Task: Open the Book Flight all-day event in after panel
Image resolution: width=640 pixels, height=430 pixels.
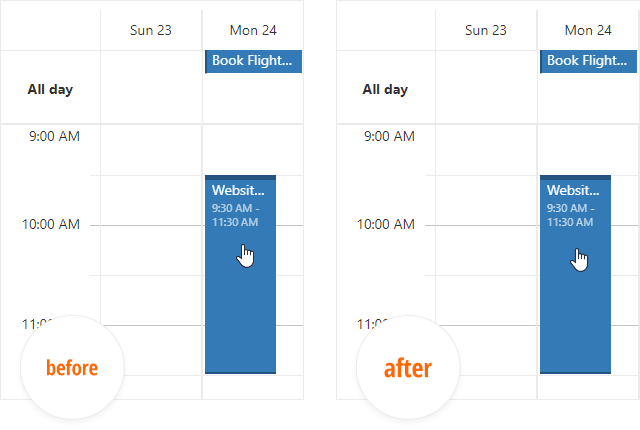Action: 588,61
